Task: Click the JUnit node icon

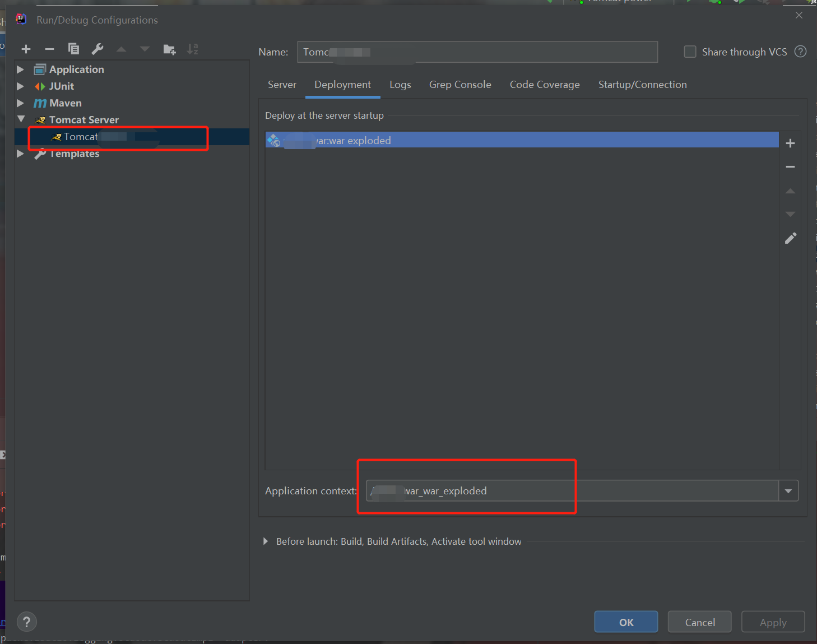Action: (x=40, y=86)
